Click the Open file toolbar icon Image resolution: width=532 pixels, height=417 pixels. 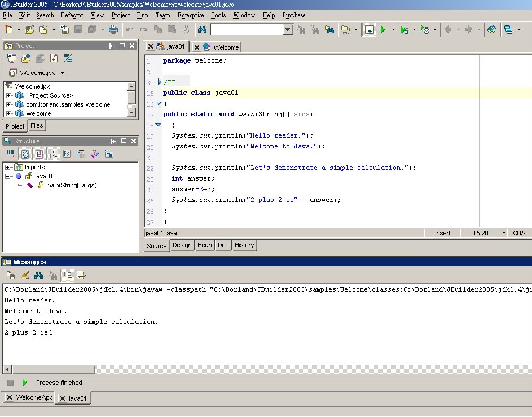coord(29,29)
